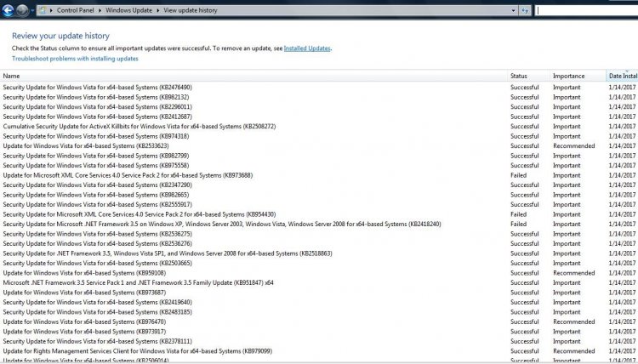Click Recommended importance for KB976470
This screenshot has height=364, width=638.
tap(573, 321)
